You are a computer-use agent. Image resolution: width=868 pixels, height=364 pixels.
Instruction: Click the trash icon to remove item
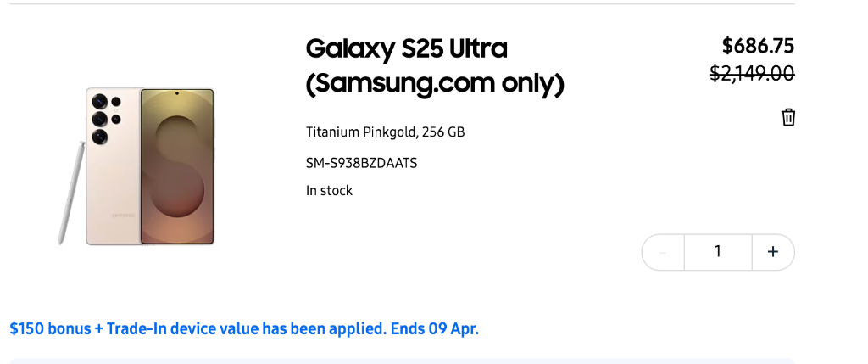[x=788, y=117]
